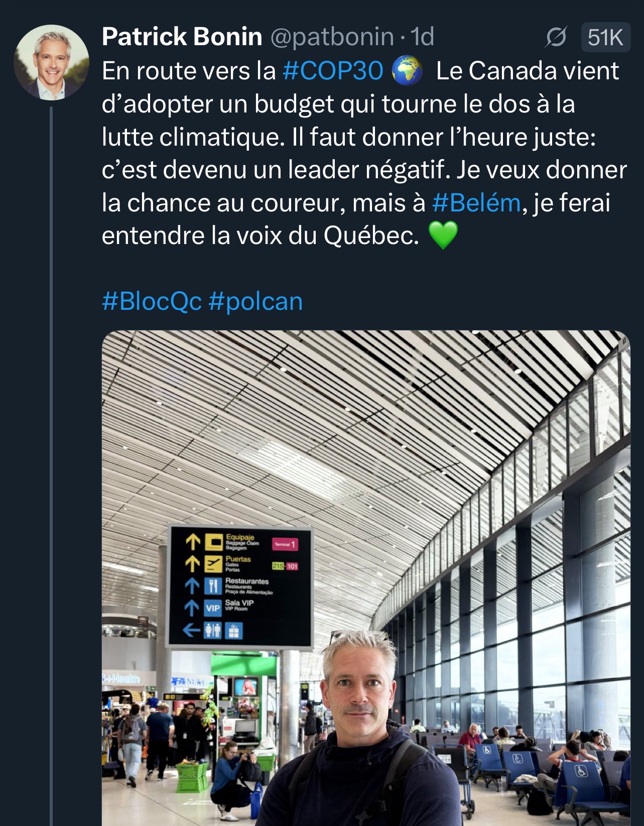
Task: Click the yellow airplane gates icon
Action: [x=213, y=563]
